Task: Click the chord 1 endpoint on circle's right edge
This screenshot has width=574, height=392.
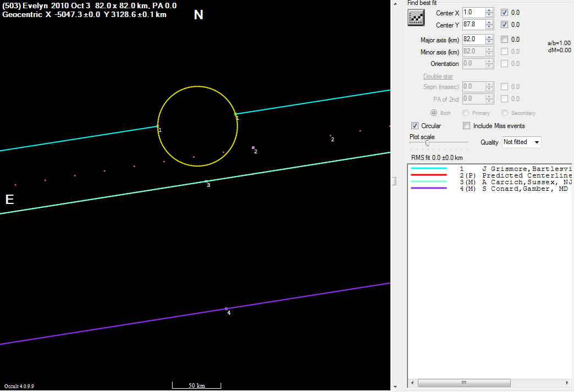Action: 235,114
